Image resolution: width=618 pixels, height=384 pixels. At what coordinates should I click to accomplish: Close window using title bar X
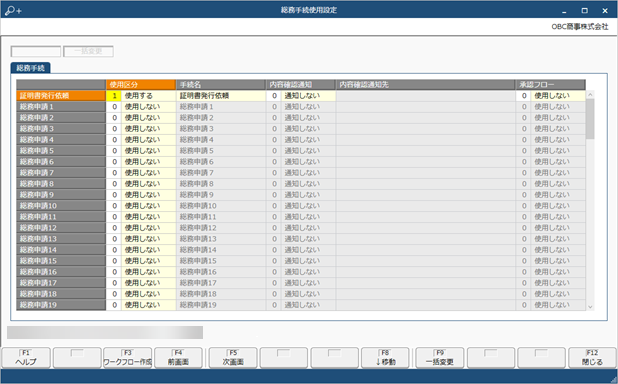pos(605,11)
